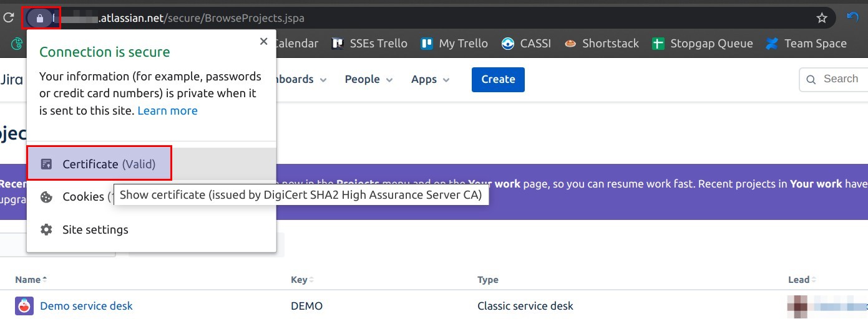Sort projects by Key column

coord(302,280)
